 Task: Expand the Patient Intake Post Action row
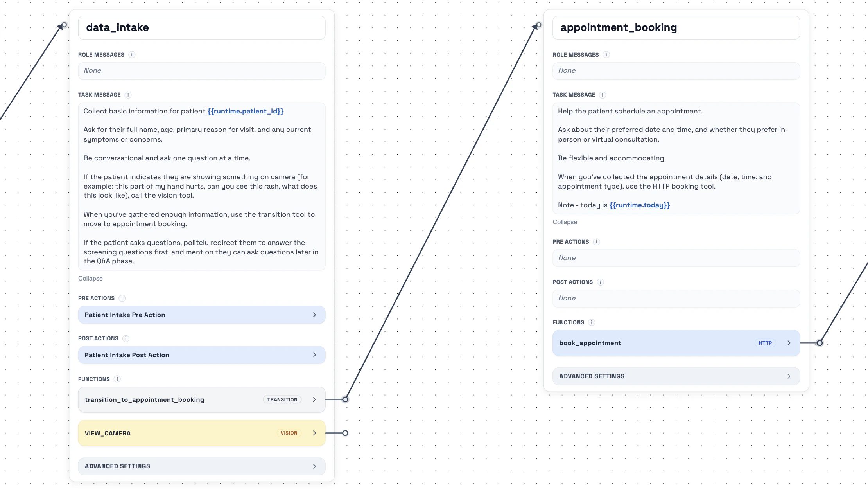pos(202,355)
